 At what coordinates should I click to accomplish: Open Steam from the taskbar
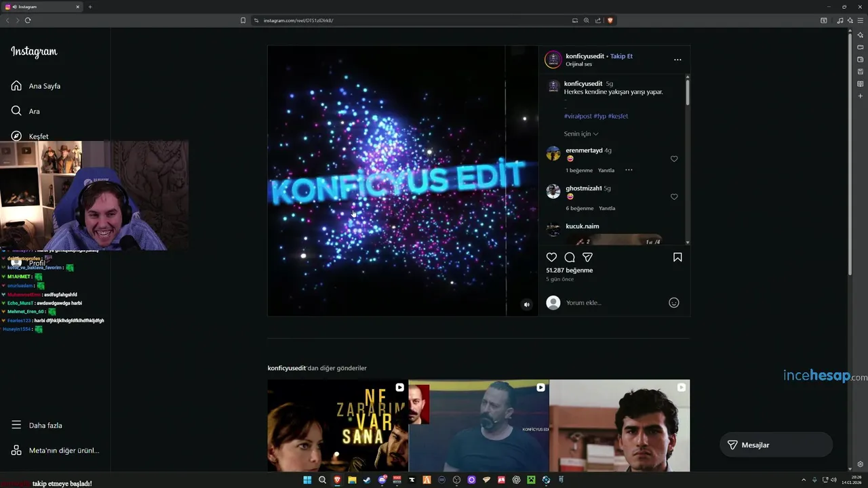click(x=367, y=480)
